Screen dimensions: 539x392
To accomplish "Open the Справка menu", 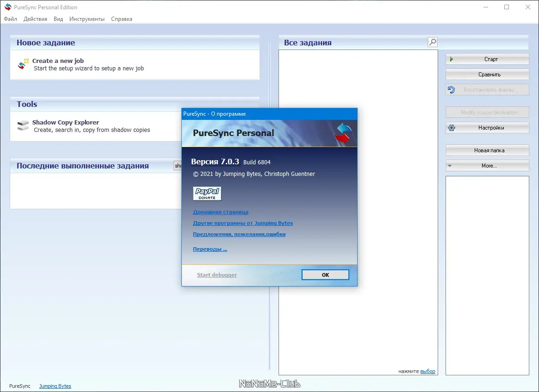I will pyautogui.click(x=122, y=19).
